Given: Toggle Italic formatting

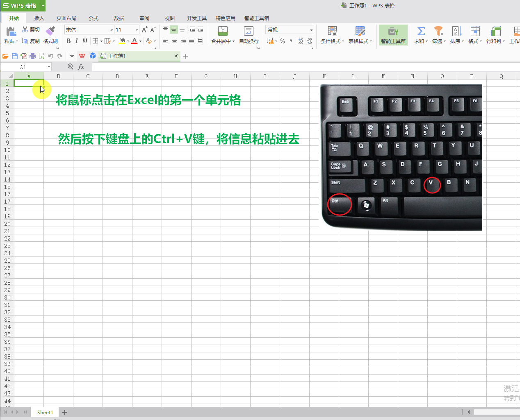Looking at the screenshot, I should click(77, 41).
